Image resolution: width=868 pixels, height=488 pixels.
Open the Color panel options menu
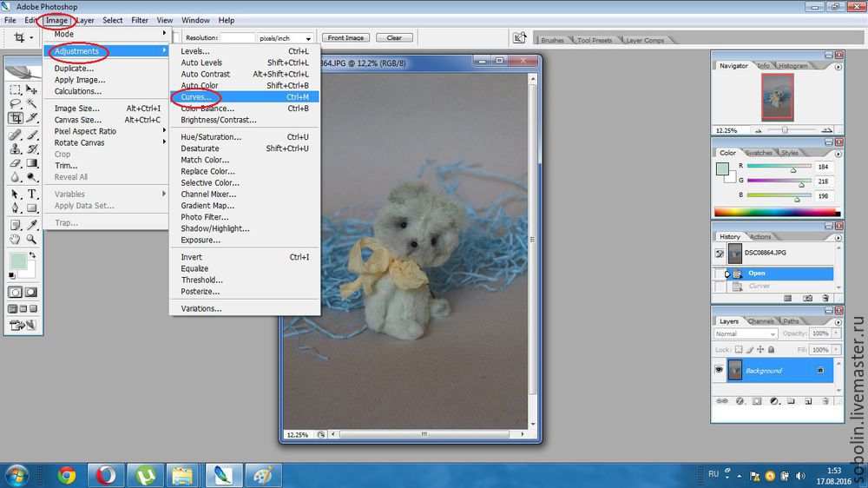838,154
